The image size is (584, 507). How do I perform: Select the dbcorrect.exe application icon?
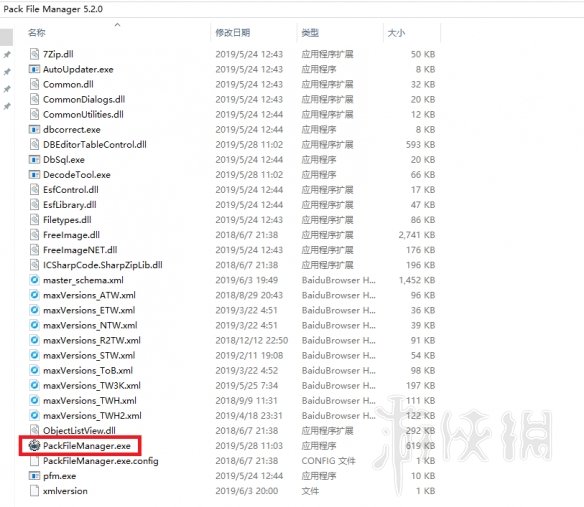click(34, 129)
